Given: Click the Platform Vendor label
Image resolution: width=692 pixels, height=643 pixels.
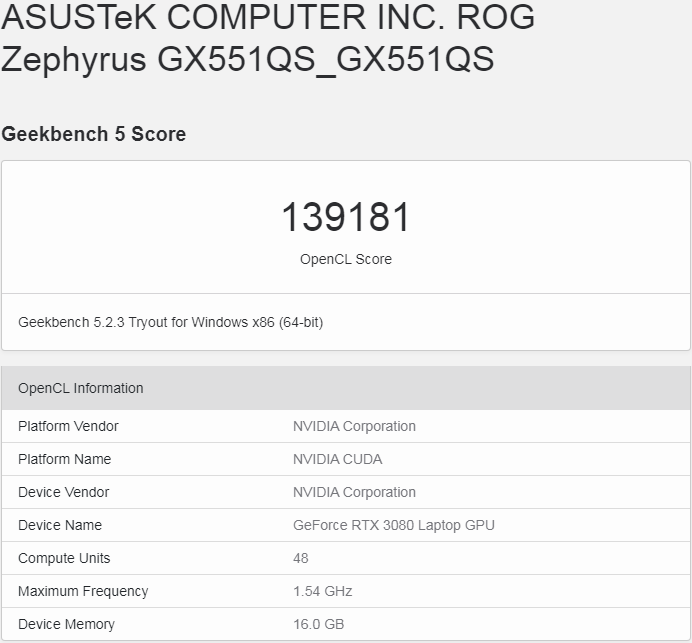Looking at the screenshot, I should click(x=68, y=426).
